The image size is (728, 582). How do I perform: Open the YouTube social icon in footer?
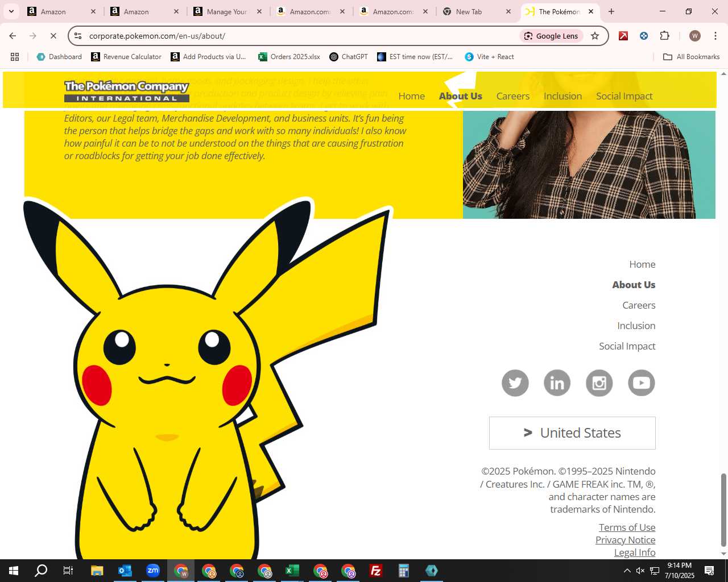642,383
